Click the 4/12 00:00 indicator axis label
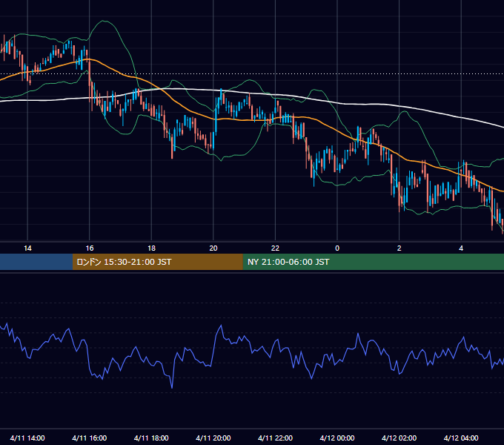This screenshot has width=504, height=445. [x=337, y=438]
